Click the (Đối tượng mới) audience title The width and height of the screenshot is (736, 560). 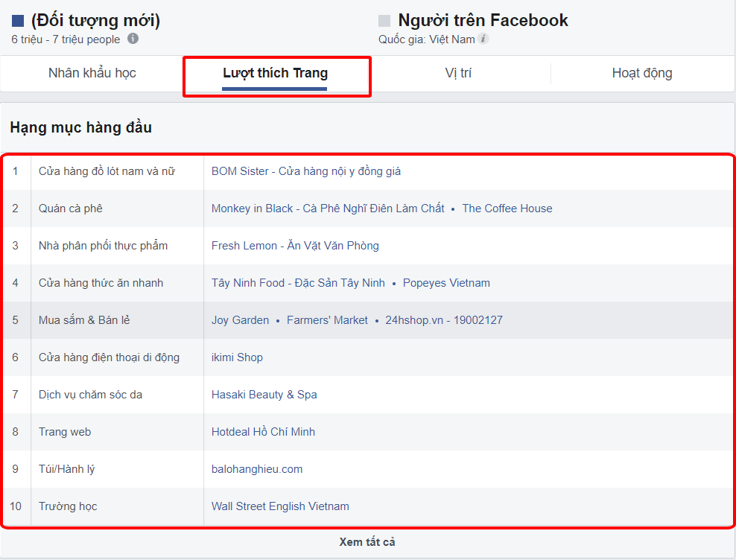96,21
